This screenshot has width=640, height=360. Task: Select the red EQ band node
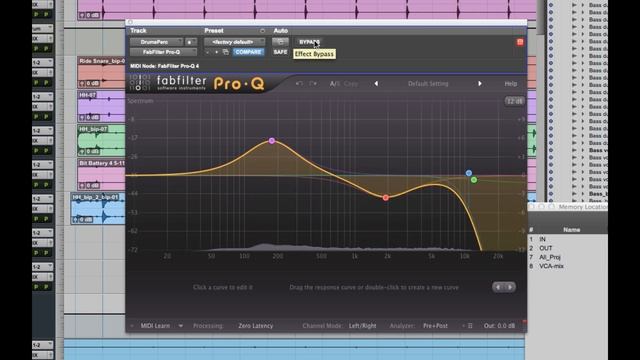(386, 198)
